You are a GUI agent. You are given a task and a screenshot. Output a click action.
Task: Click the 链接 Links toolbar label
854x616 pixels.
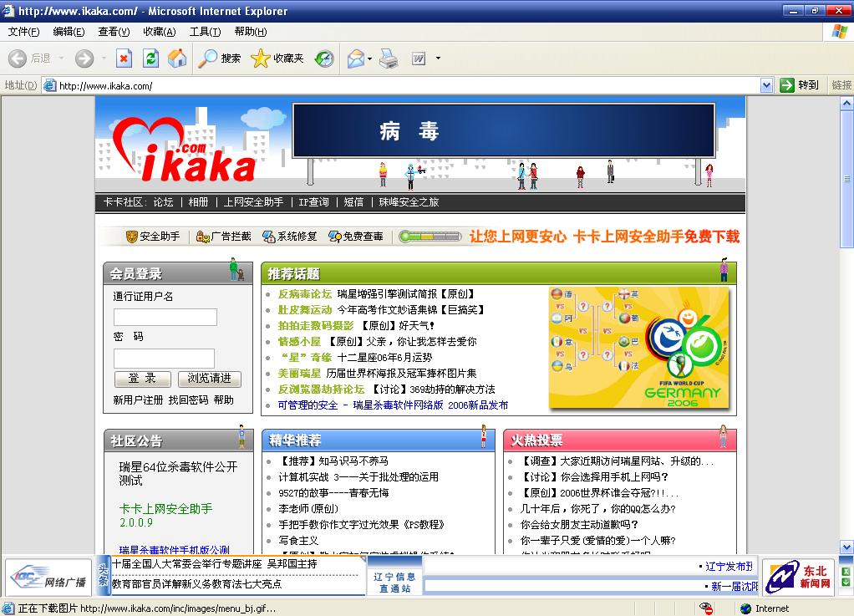[841, 85]
